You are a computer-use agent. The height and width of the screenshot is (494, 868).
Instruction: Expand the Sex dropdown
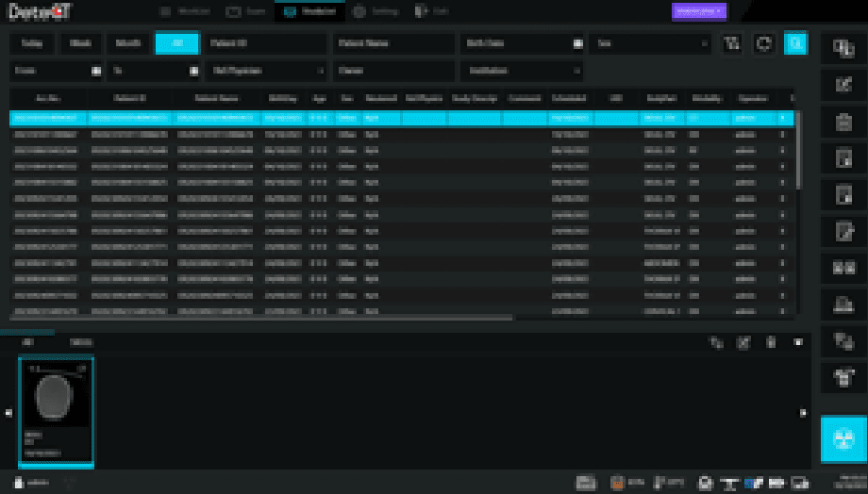click(705, 43)
